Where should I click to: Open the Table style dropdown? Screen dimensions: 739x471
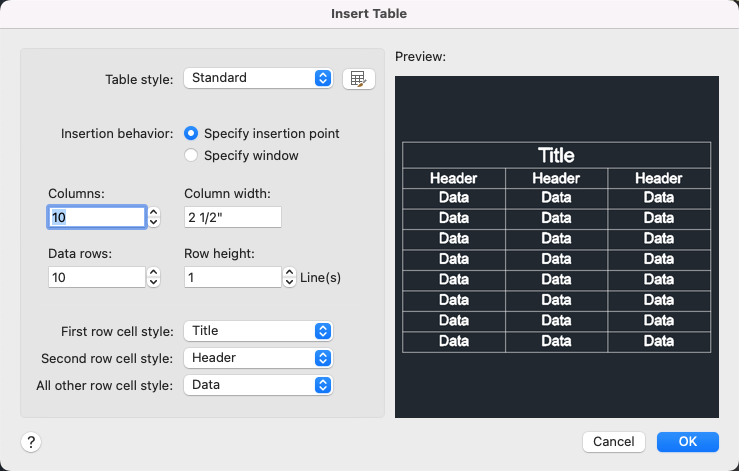pos(258,78)
